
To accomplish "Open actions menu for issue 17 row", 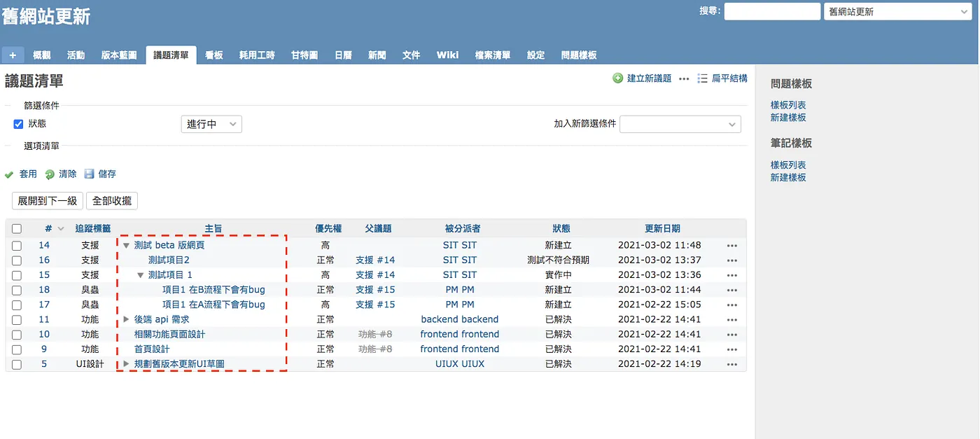I will coord(732,305).
